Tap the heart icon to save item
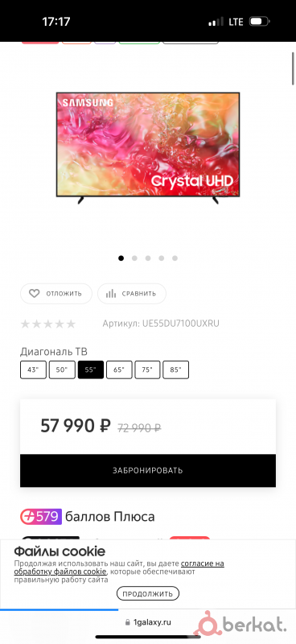Image resolution: width=296 pixels, height=644 pixels. click(34, 294)
